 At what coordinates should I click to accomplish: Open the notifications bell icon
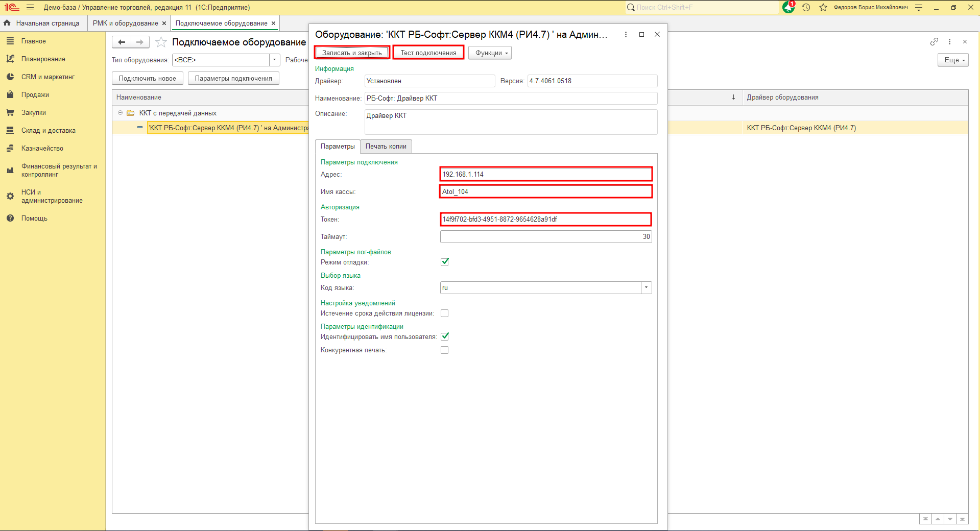(x=788, y=7)
